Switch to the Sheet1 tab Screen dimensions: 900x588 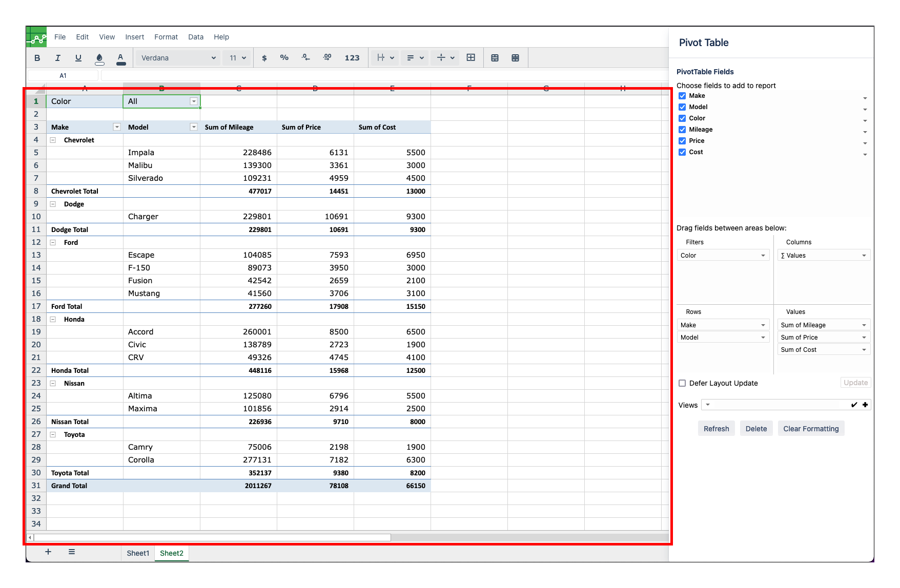pos(137,553)
